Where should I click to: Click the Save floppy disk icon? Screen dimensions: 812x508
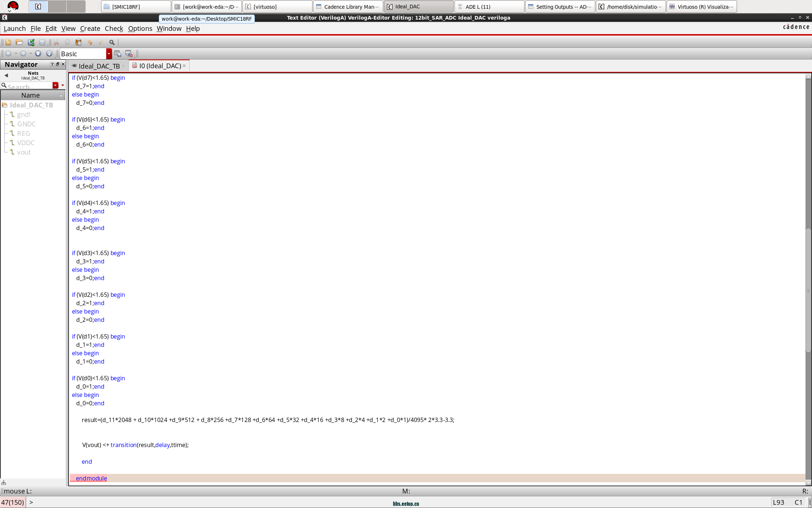point(42,42)
